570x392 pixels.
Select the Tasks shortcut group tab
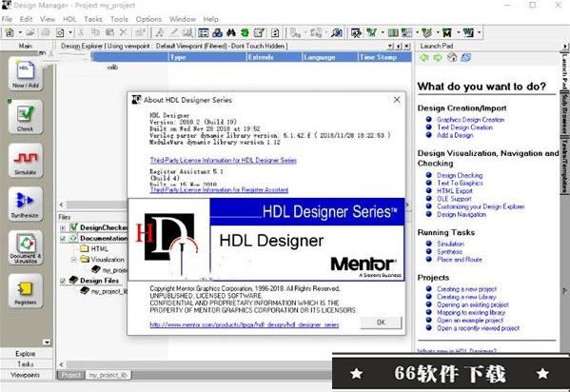[26, 364]
